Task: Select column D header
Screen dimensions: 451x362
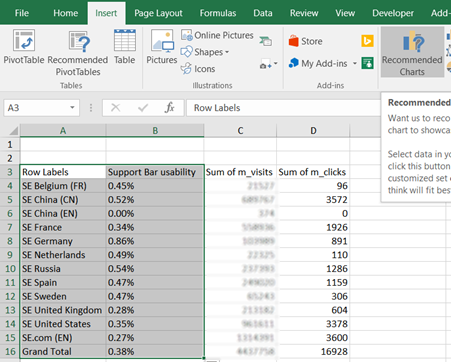Action: coord(313,130)
